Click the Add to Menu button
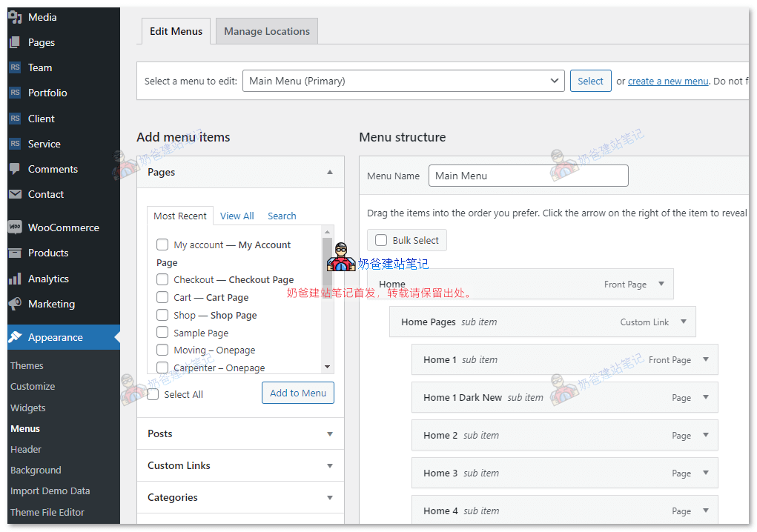Image resolution: width=757 pixels, height=532 pixels. pos(298,393)
